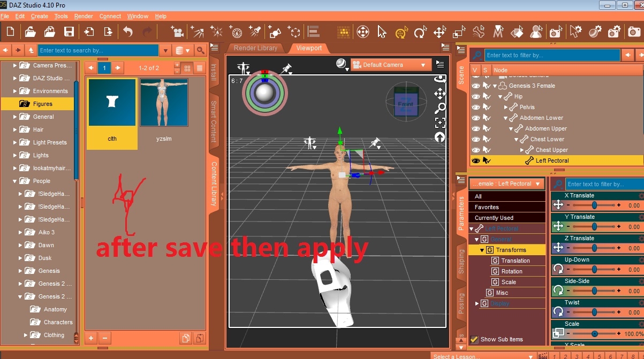
Task: Click the Undo arrow in toolbar
Action: click(x=127, y=32)
